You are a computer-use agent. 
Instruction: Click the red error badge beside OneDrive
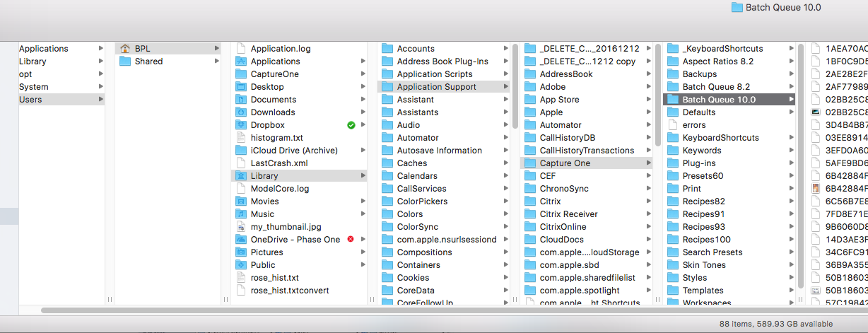click(351, 240)
